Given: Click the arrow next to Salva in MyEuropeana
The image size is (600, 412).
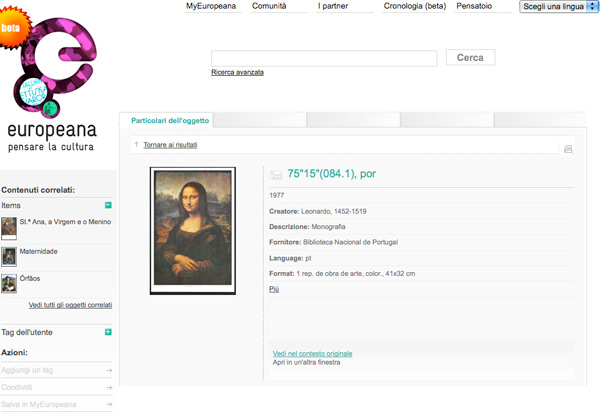Looking at the screenshot, I should (108, 404).
